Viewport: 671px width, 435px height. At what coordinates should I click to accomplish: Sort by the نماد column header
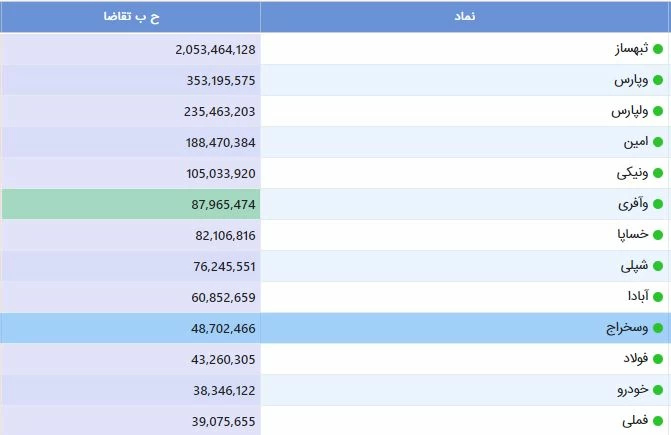(465, 17)
